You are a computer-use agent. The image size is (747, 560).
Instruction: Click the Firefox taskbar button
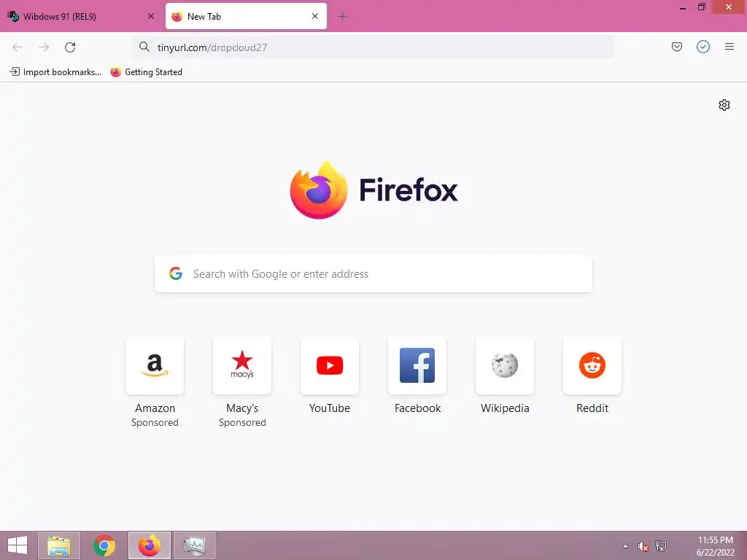pyautogui.click(x=149, y=545)
